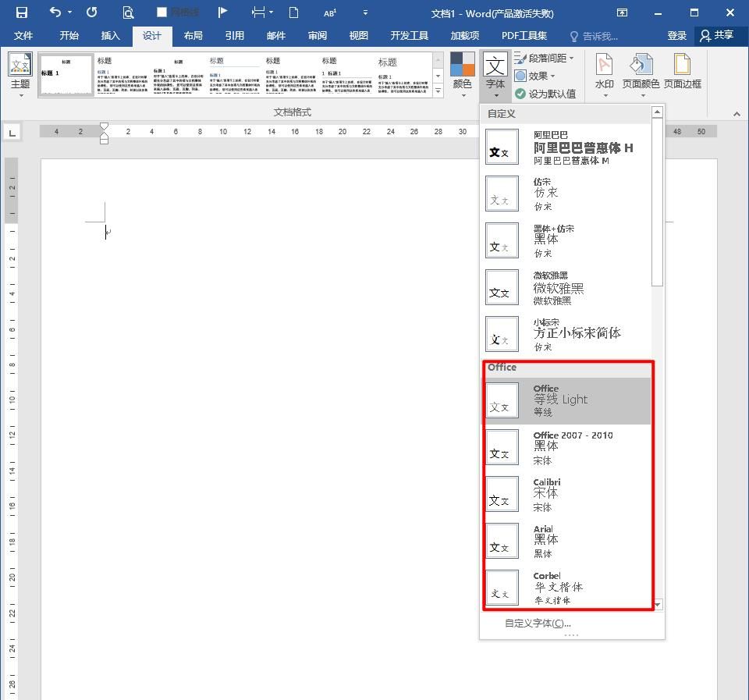Click 设为默认值 to set as default

pyautogui.click(x=544, y=92)
